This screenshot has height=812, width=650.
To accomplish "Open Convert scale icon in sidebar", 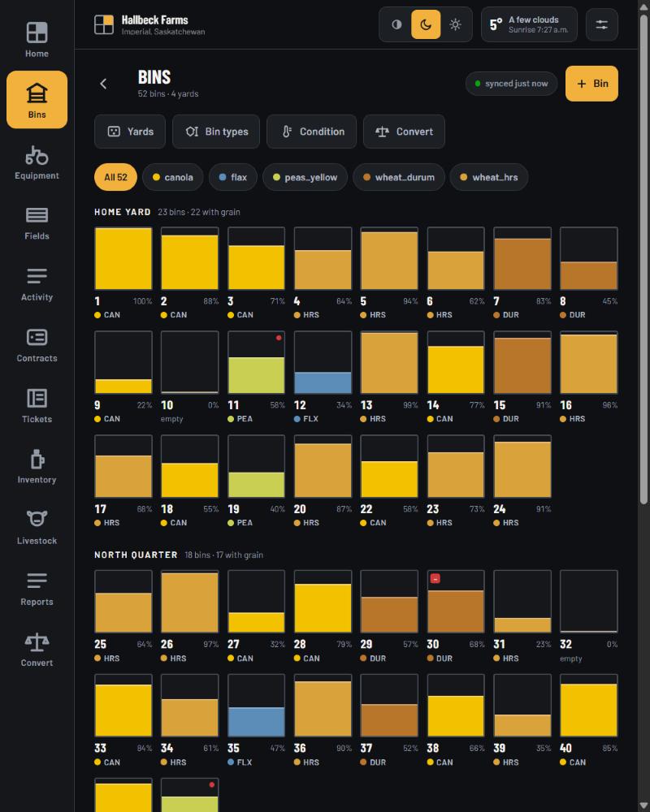I will tap(37, 641).
